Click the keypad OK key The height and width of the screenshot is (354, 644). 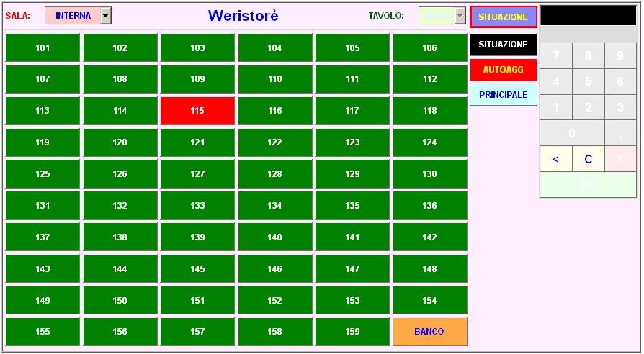(x=588, y=185)
